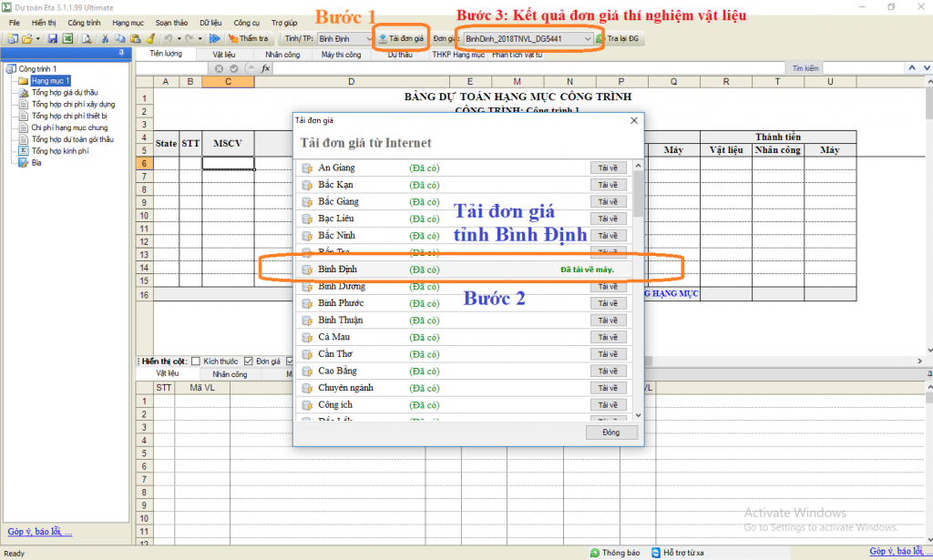Click the format brush icon
The image size is (933, 560).
(x=149, y=38)
